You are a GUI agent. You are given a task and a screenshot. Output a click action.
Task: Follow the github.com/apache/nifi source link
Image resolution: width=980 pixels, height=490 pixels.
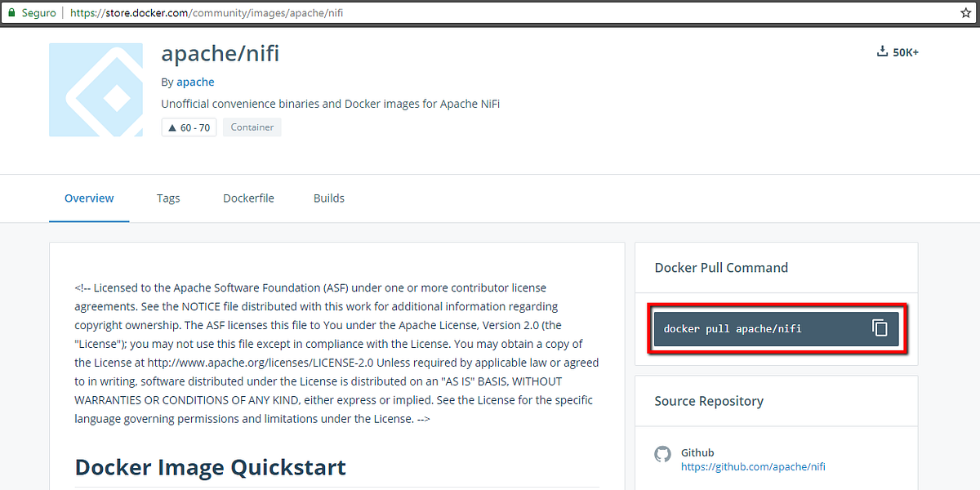point(753,466)
